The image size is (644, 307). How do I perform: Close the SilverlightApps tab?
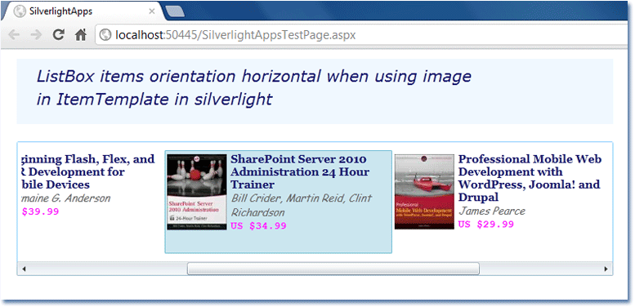tap(152, 11)
